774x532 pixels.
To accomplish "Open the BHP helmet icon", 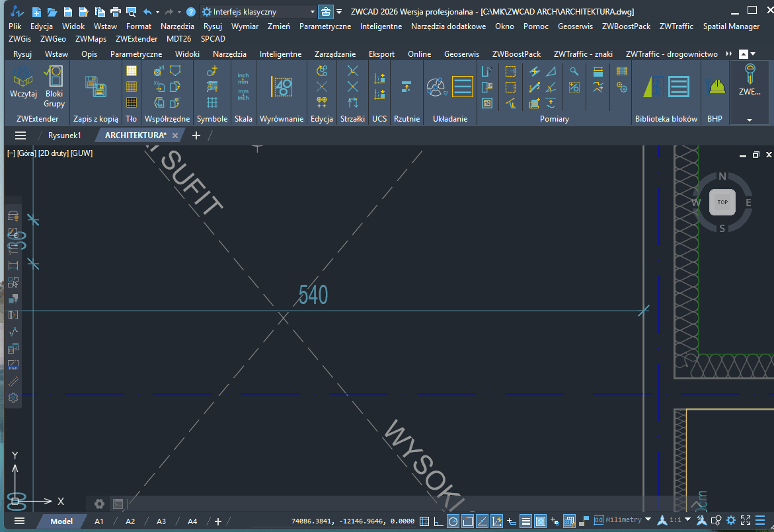I will (715, 87).
